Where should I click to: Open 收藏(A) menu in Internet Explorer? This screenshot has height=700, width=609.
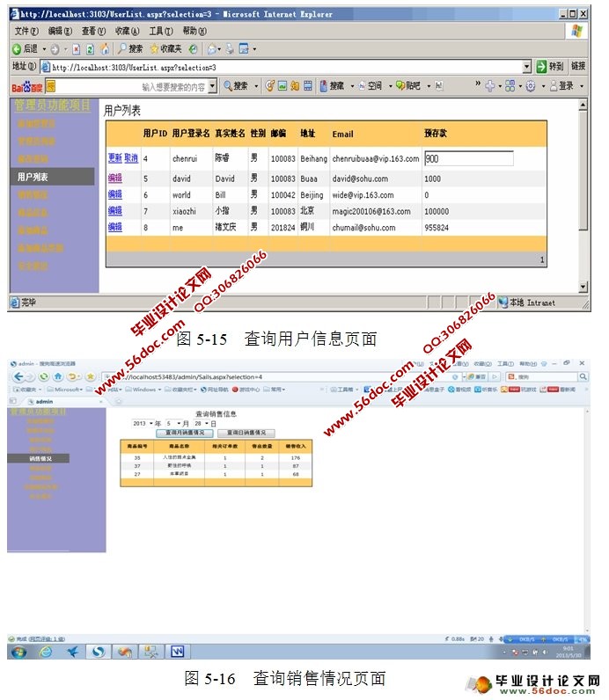coord(127,31)
